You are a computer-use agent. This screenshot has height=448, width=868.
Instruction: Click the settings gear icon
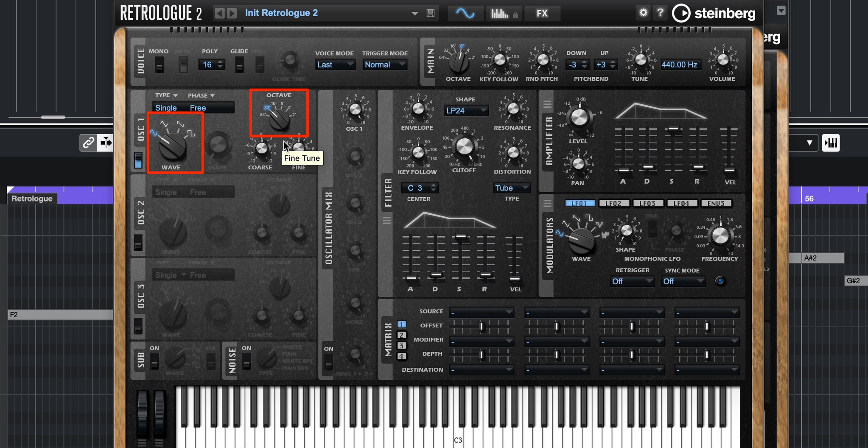tap(643, 12)
